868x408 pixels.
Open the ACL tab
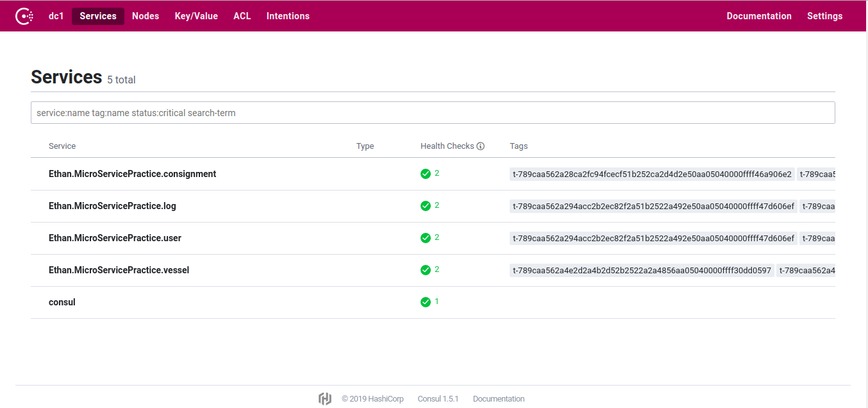[242, 16]
